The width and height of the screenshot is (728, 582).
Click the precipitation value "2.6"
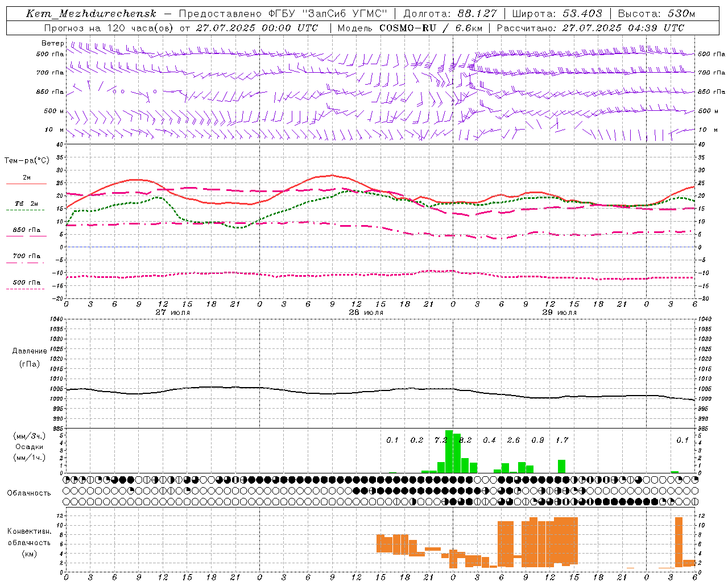(x=514, y=440)
